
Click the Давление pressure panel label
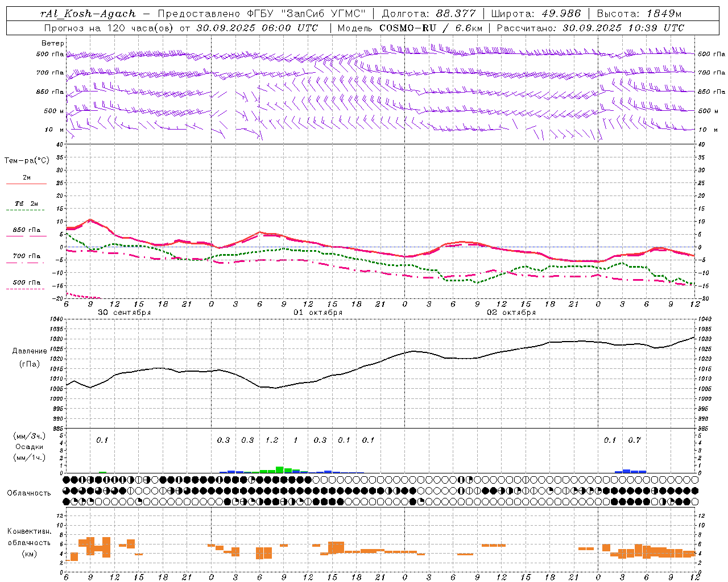pyautogui.click(x=30, y=351)
